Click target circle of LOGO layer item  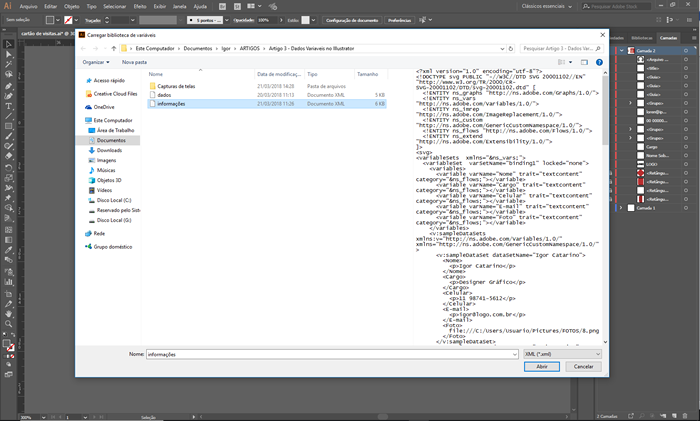686,164
